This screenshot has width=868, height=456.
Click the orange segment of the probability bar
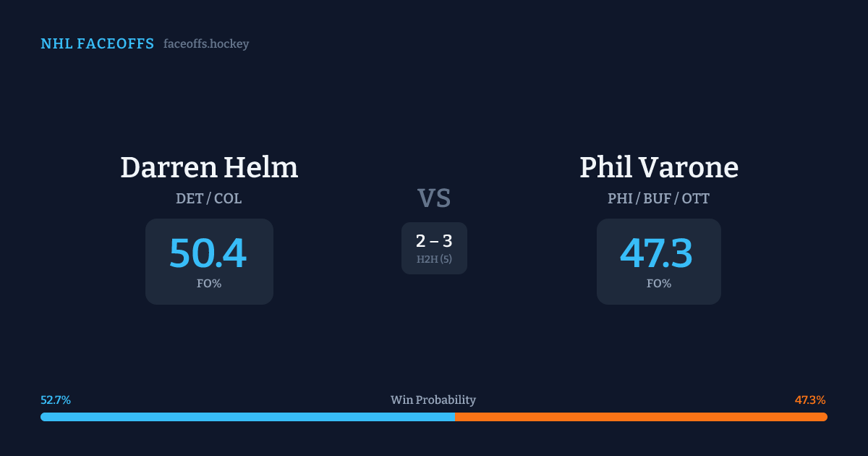tap(640, 417)
